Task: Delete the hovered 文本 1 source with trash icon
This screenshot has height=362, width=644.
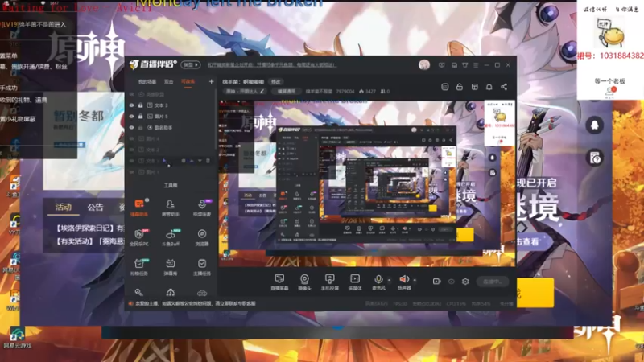Action: (208, 161)
